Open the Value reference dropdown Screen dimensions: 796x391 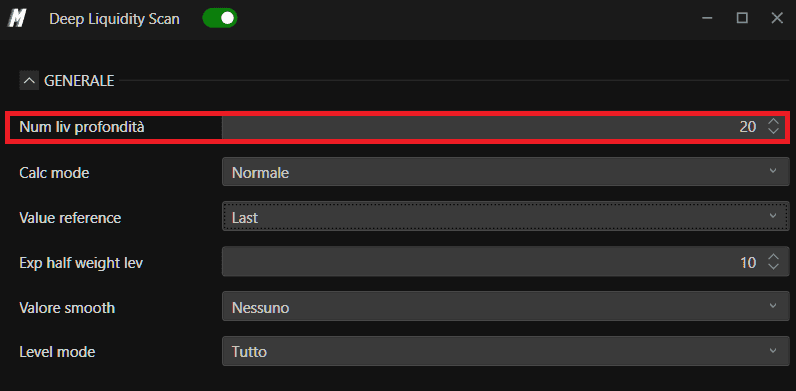pos(506,216)
